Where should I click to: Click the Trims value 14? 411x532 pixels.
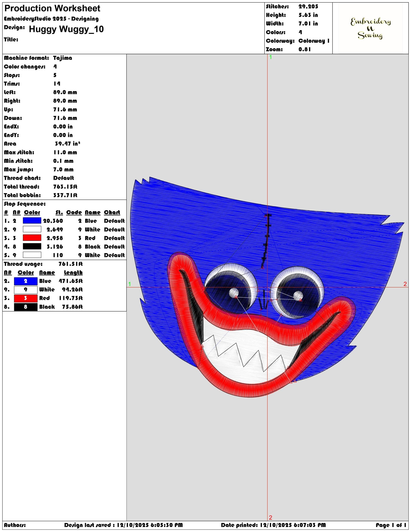57,84
